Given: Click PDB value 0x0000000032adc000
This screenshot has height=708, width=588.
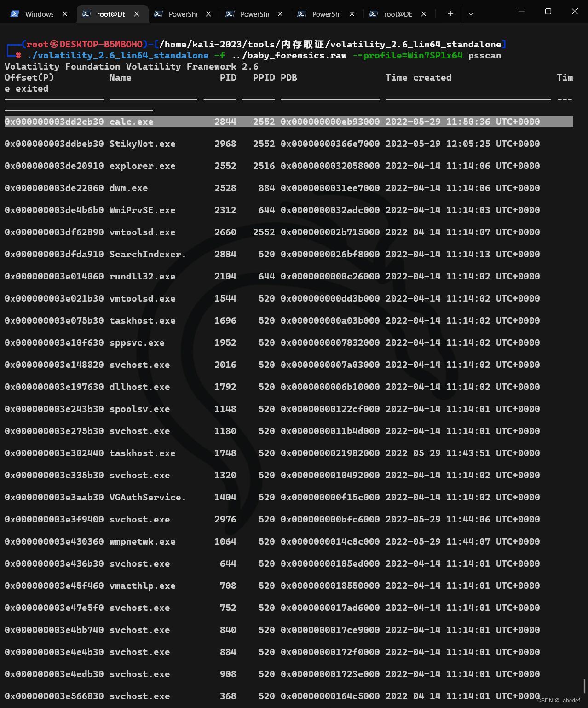Looking at the screenshot, I should (330, 210).
